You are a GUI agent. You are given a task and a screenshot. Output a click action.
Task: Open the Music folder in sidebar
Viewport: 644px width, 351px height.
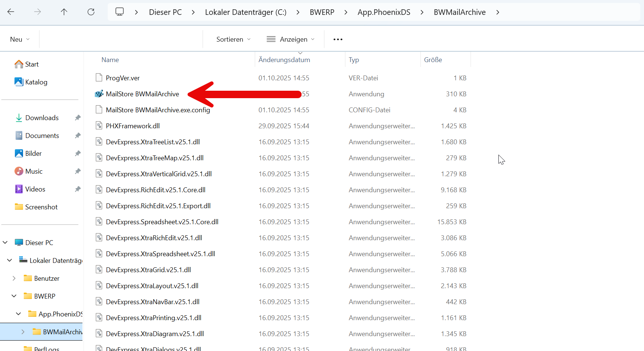[x=34, y=171]
